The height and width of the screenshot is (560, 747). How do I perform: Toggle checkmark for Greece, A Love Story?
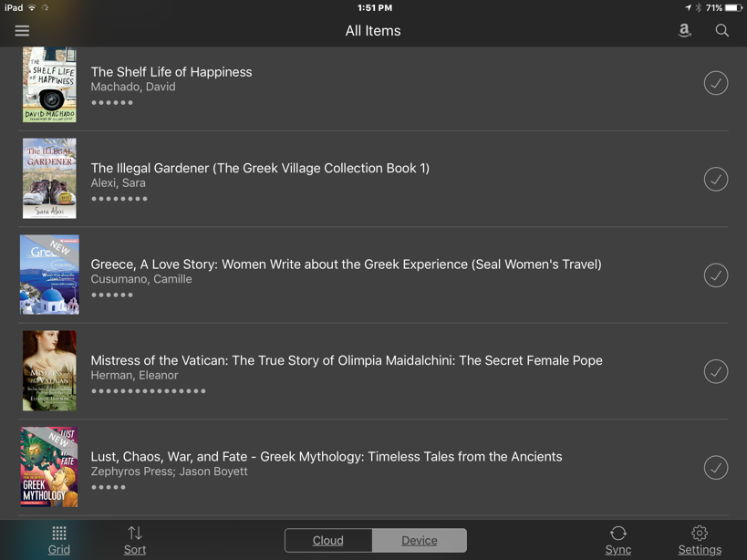716,275
